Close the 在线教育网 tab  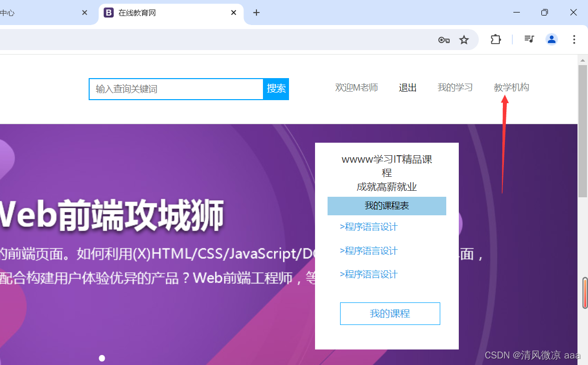[233, 13]
